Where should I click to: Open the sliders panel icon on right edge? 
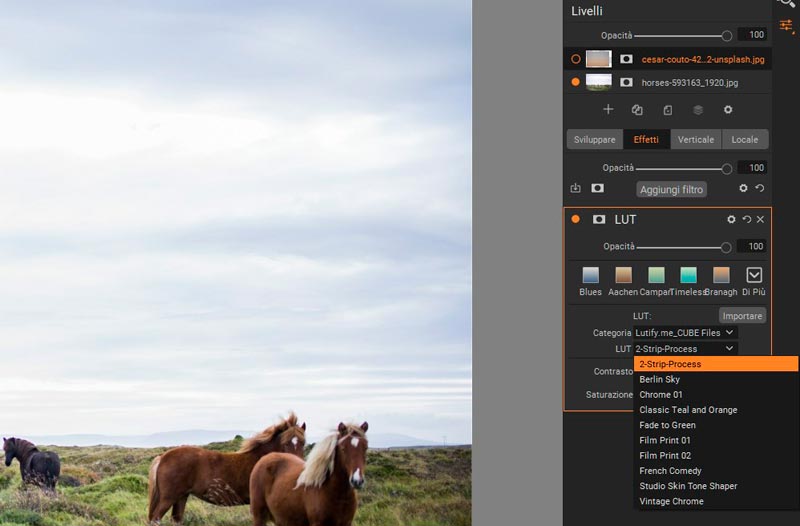click(786, 26)
